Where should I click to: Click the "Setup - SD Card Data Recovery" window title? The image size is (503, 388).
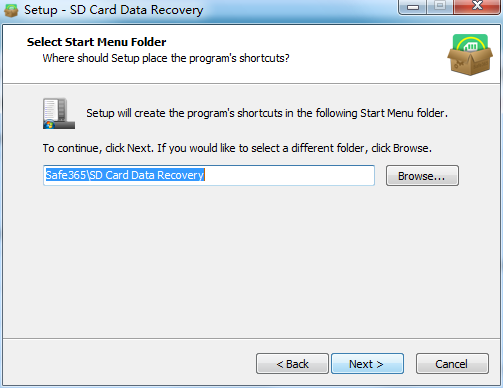click(x=113, y=10)
